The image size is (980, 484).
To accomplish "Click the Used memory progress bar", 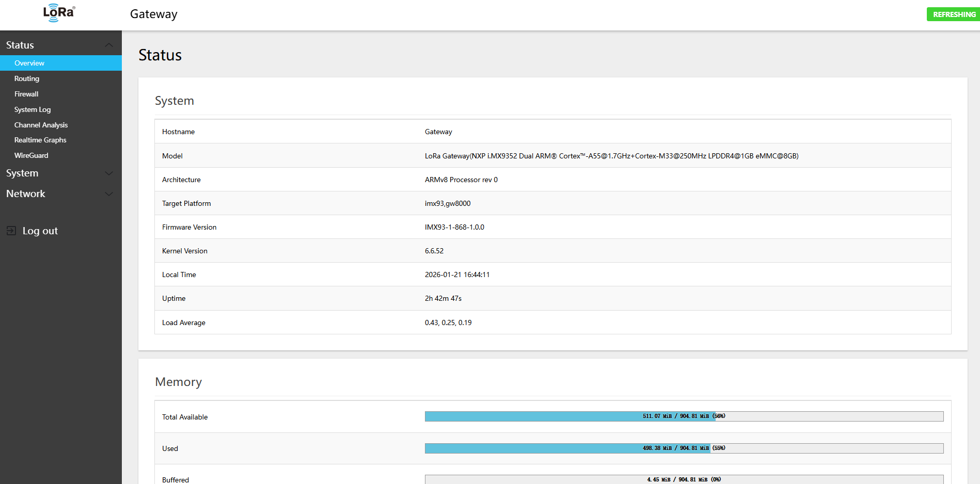I will (684, 448).
